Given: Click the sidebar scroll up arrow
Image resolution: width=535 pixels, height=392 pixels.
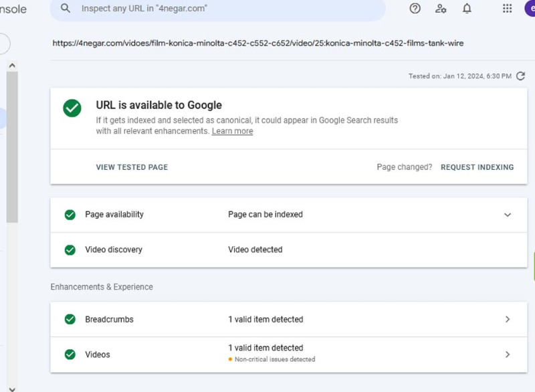Looking at the screenshot, I should (12, 65).
